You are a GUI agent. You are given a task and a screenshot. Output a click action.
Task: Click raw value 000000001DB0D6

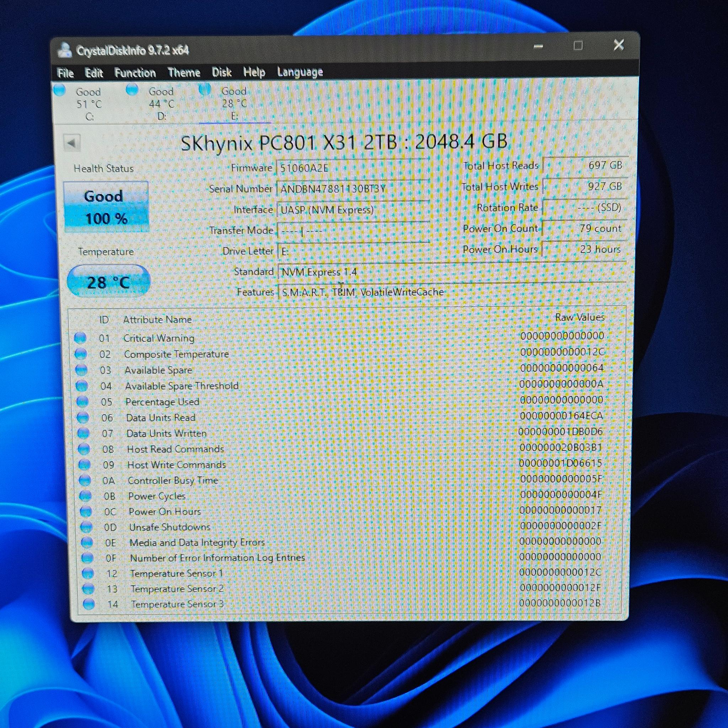point(560,432)
